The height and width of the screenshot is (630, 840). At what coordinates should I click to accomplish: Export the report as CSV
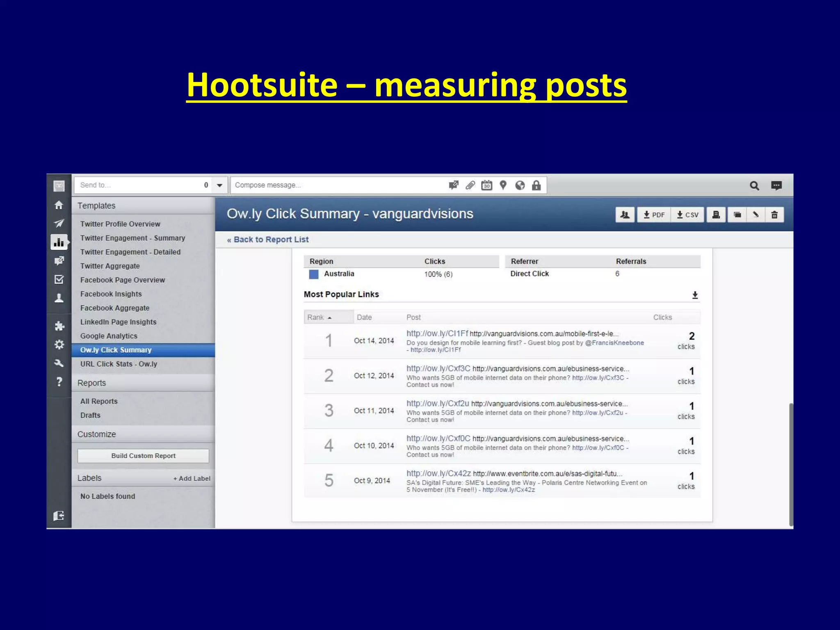pyautogui.click(x=688, y=215)
